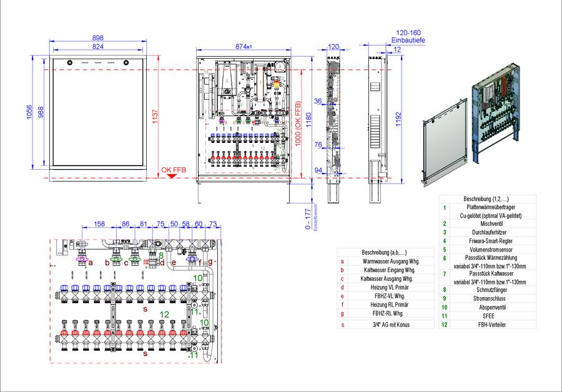Click the 36 depth dimension
This screenshot has width=562, height=392.
pos(318,101)
